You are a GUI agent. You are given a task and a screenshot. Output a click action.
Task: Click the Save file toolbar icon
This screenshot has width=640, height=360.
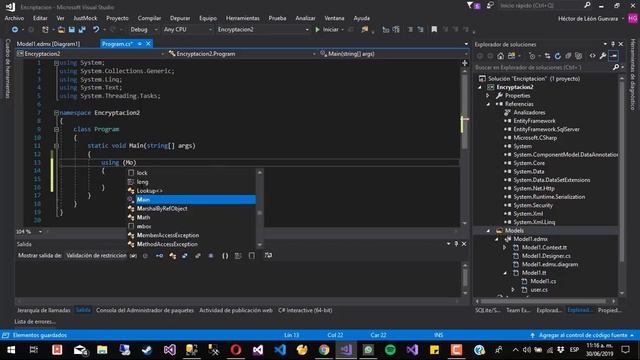71,29
